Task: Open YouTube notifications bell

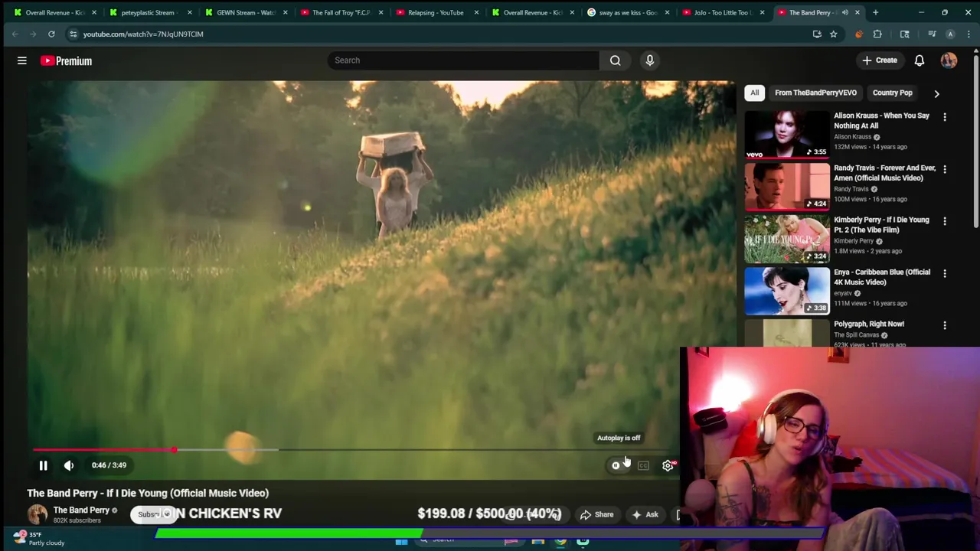Action: point(920,60)
